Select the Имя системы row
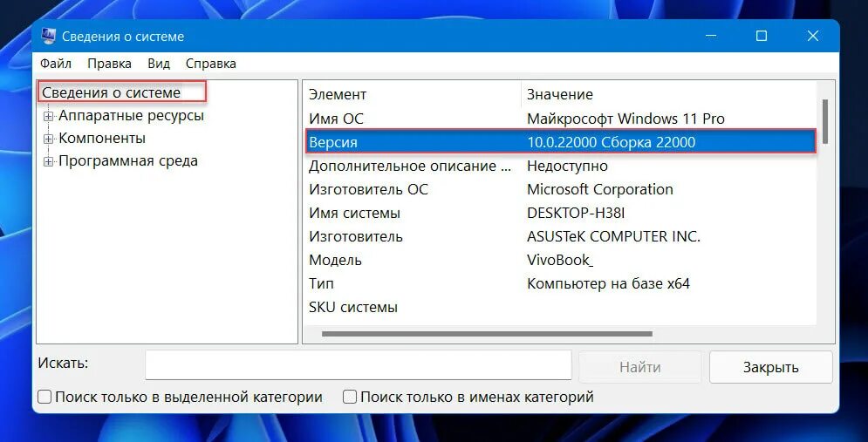868x442 pixels. [x=560, y=213]
